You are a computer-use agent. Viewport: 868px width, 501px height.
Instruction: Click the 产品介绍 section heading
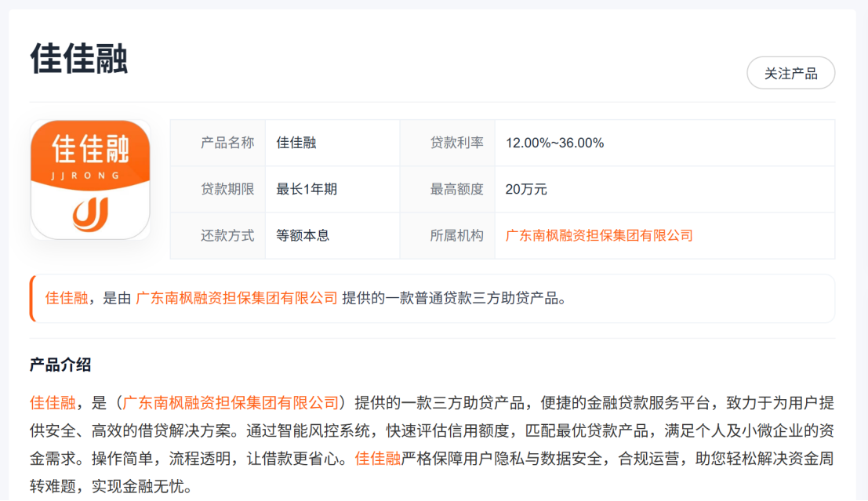pyautogui.click(x=60, y=365)
